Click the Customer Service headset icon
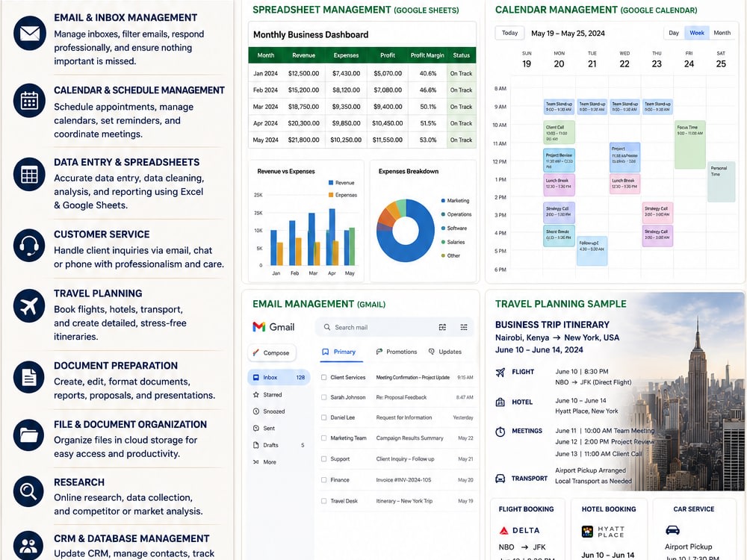 (30, 246)
